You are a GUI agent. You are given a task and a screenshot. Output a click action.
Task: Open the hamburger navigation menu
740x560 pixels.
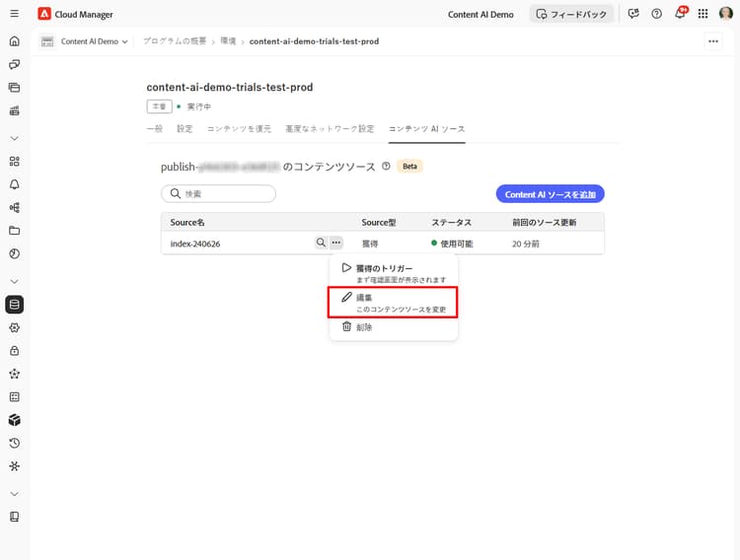(x=15, y=14)
